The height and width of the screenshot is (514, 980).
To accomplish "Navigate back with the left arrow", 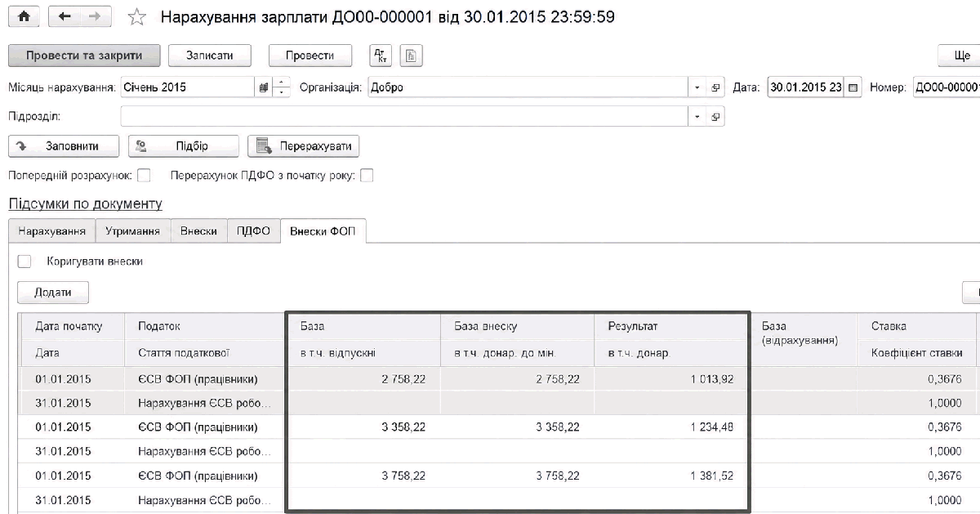I will tap(65, 16).
